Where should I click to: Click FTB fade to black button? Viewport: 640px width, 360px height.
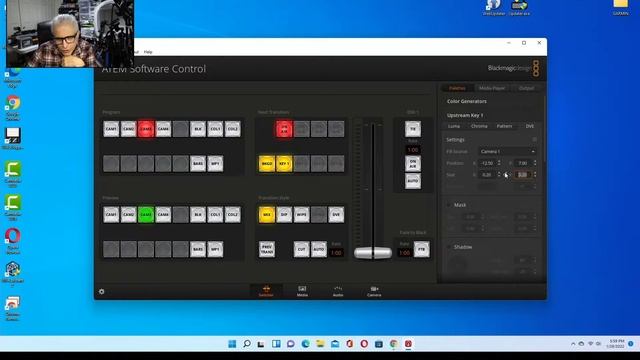coord(422,249)
